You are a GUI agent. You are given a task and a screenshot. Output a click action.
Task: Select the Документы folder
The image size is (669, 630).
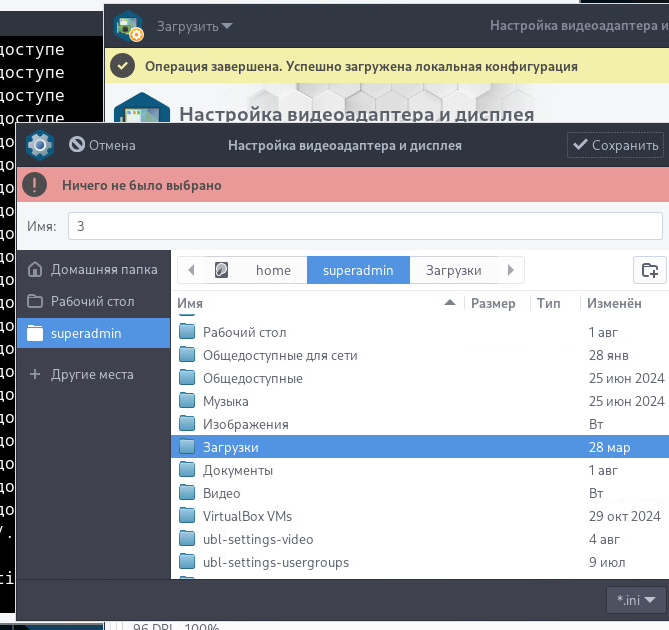[x=420, y=470]
